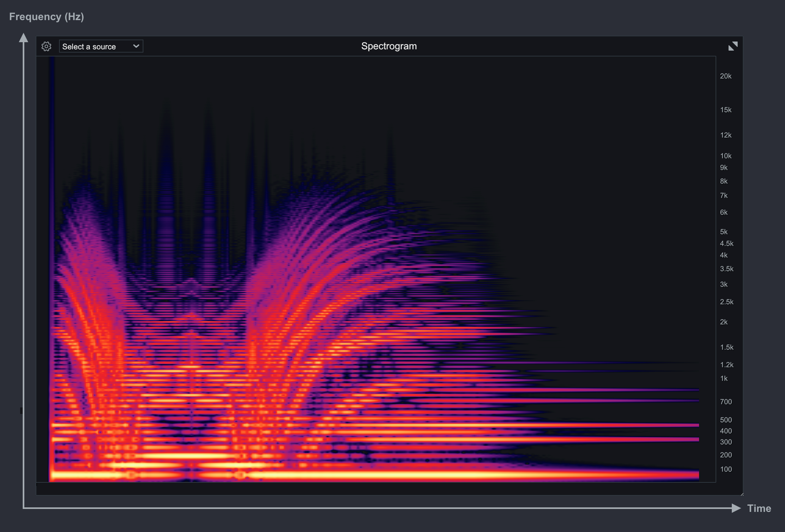This screenshot has width=785, height=532.
Task: Click the upward frequency axis arrowhead
Action: coord(23,38)
